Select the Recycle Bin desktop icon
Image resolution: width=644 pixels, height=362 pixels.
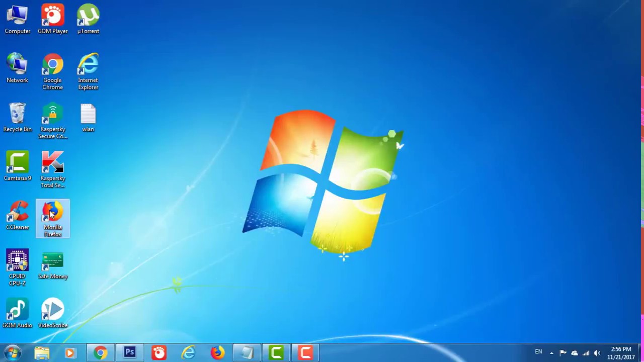pos(18,118)
